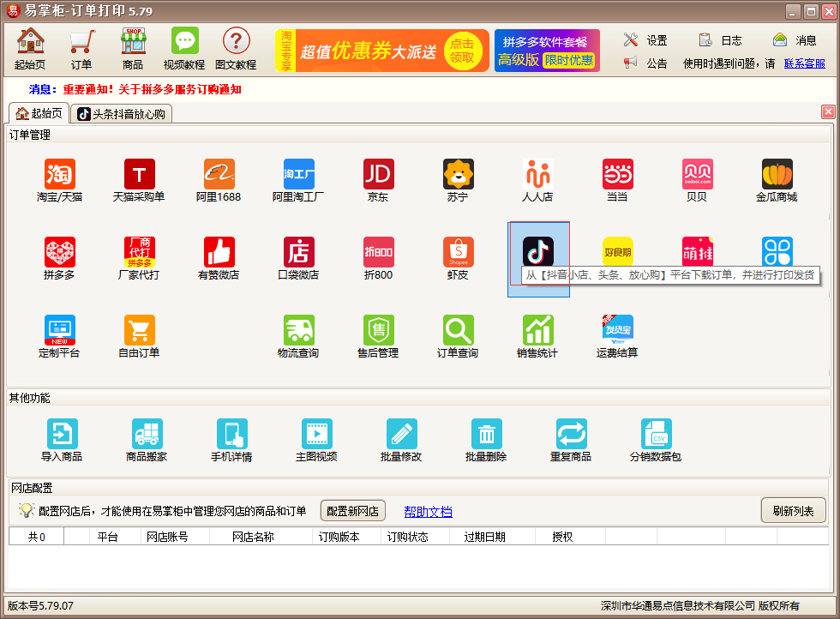Open 重复商品 duplicate products tool
The width and height of the screenshot is (840, 619).
[571, 441]
